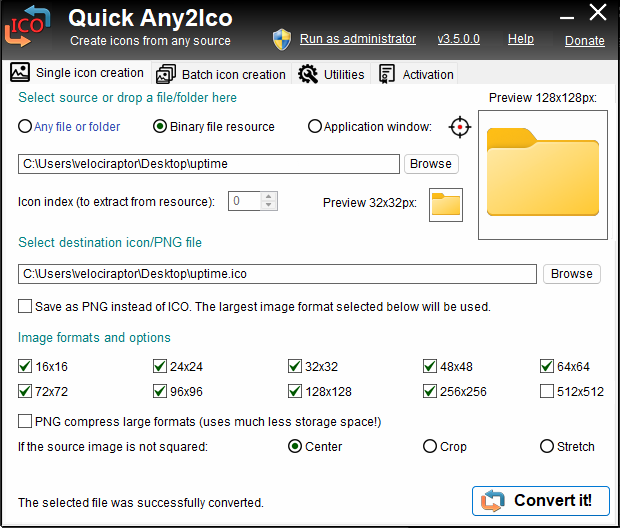Decrease the icon index with down arrow
This screenshot has width=620, height=528.
[268, 205]
